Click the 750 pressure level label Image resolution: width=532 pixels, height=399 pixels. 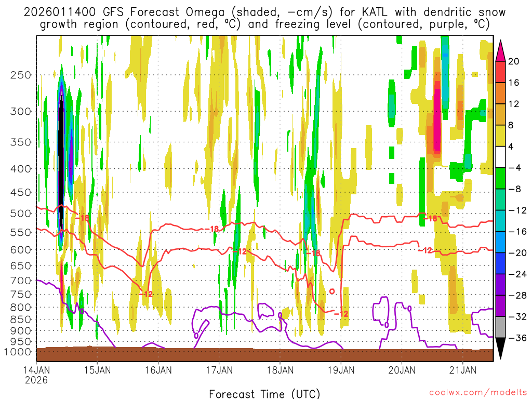21,295
